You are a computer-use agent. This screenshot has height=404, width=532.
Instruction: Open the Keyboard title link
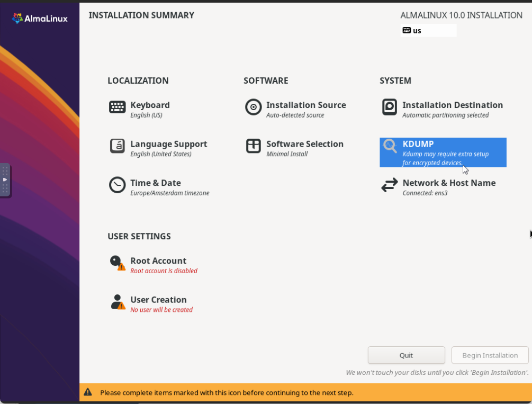[150, 105]
